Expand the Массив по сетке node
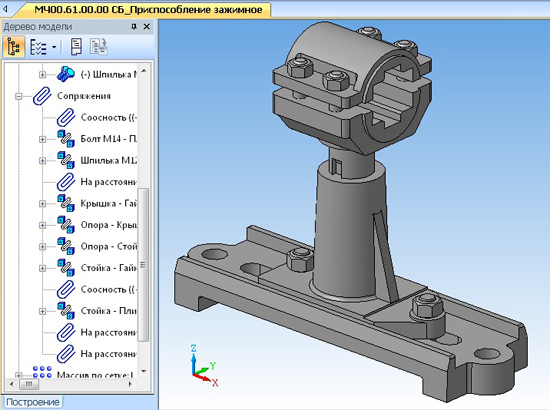The height and width of the screenshot is (410, 550). [x=19, y=375]
